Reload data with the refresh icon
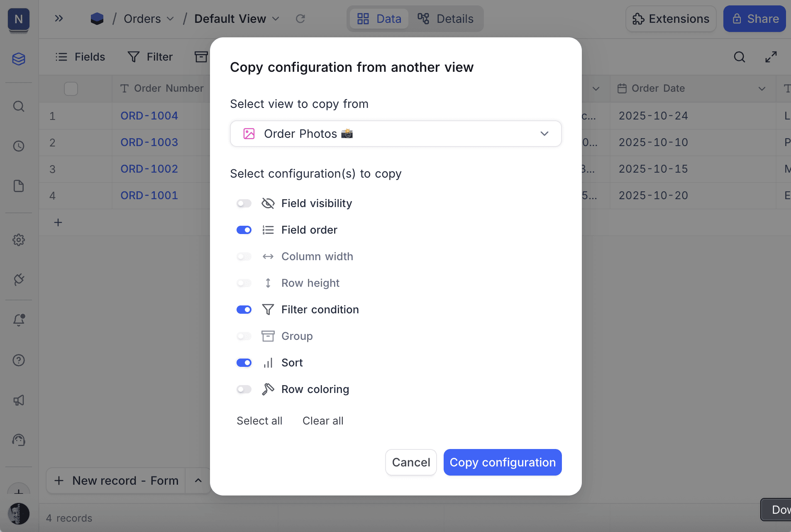Screen dimensions: 791x532 (300, 19)
